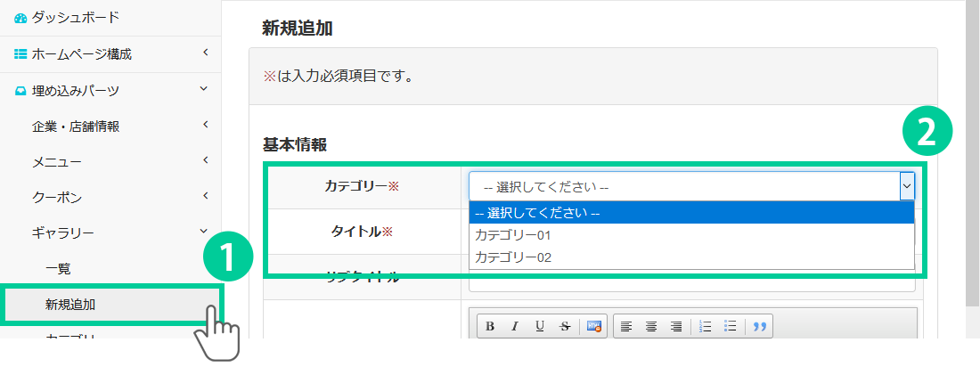Click the HTML source icon in editor
The width and height of the screenshot is (980, 367).
[x=594, y=327]
